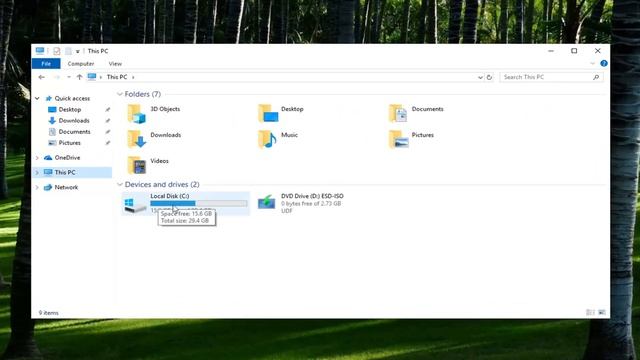Select Desktop in Quick access sidebar
640x360 pixels.
coord(70,109)
